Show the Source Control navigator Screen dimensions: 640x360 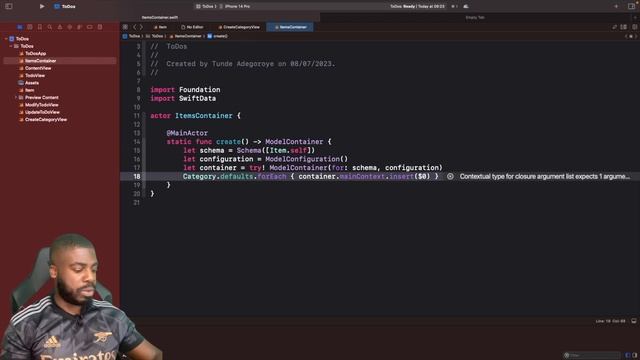pos(30,27)
